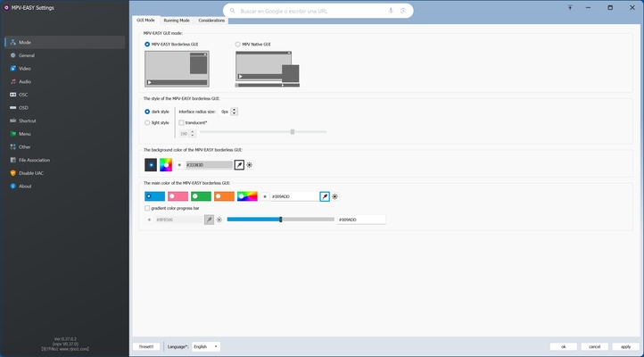Screen dimensions: 644x357
Task: Choose light style option
Action: [x=147, y=123]
